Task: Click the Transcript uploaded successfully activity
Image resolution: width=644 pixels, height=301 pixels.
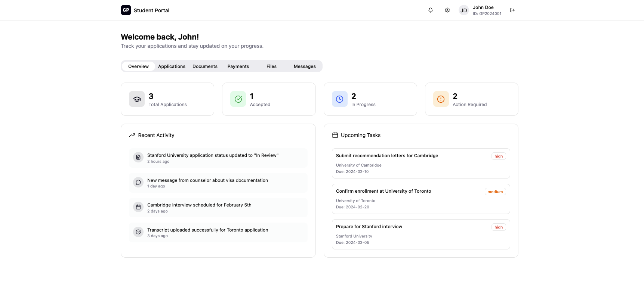Action: click(x=207, y=230)
